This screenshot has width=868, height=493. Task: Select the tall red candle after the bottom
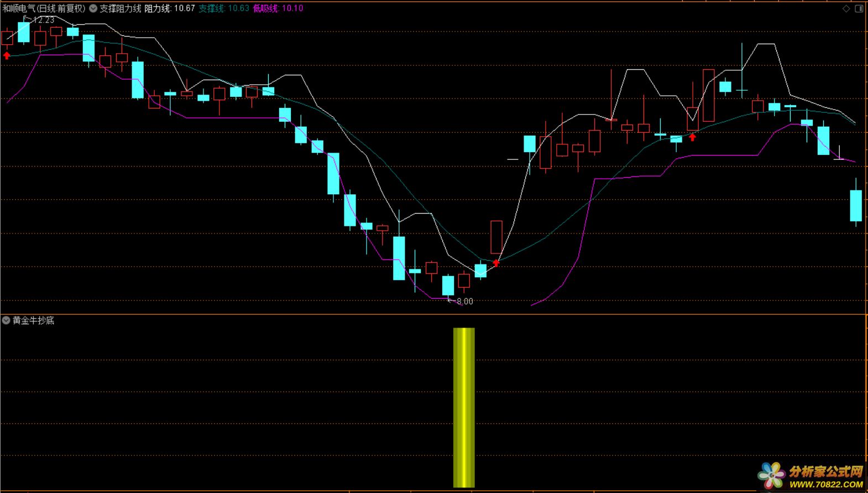(496, 237)
